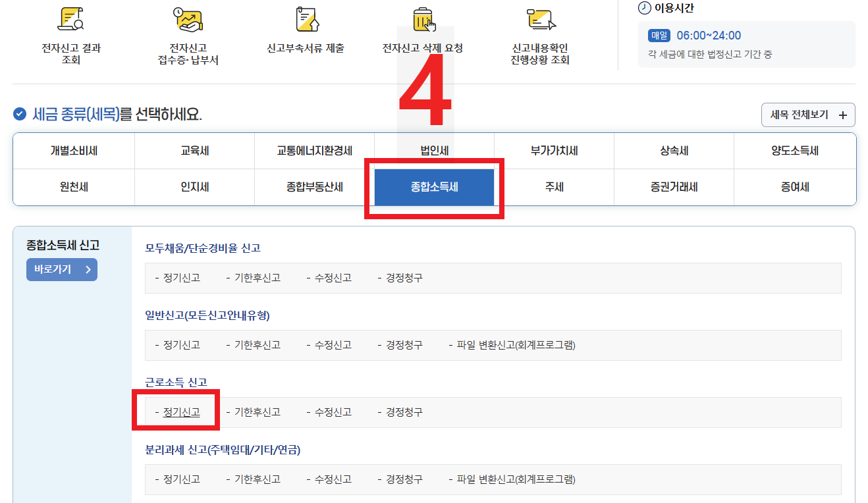Switch to the 증여세 tax type
This screenshot has width=868, height=503.
(x=794, y=186)
